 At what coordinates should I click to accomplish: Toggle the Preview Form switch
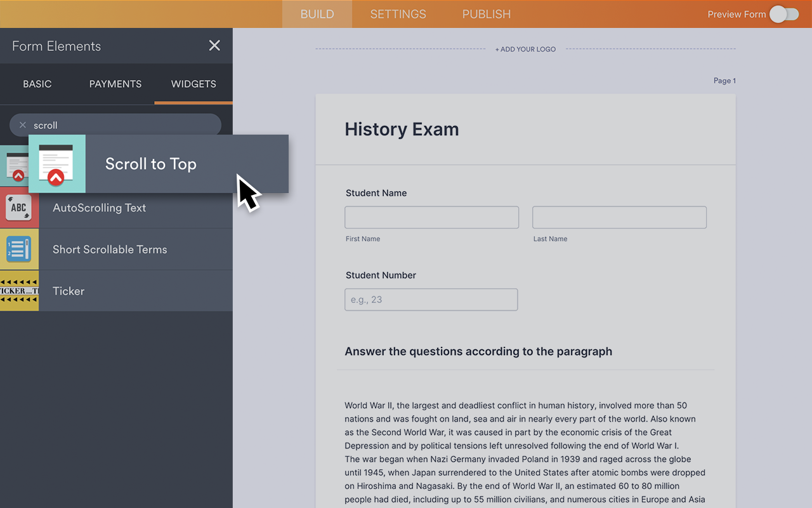pos(784,14)
